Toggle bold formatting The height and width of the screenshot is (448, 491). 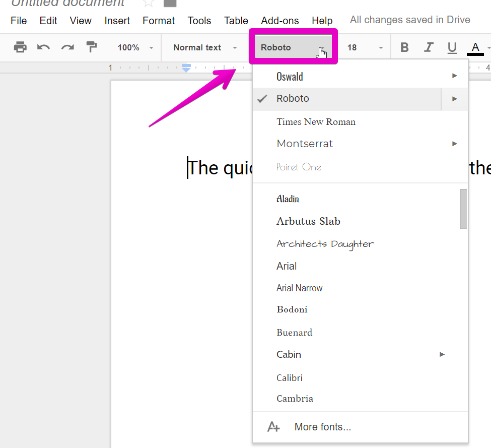(404, 47)
